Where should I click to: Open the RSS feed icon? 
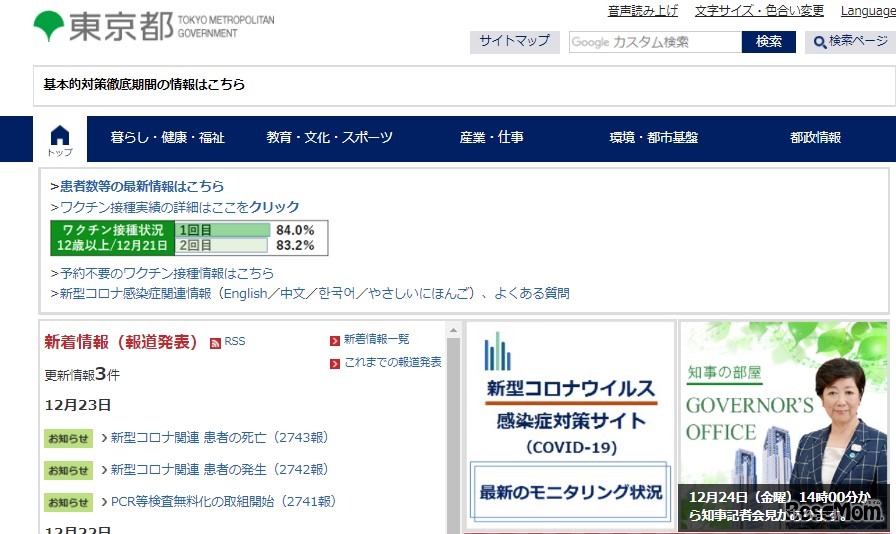pyautogui.click(x=216, y=342)
